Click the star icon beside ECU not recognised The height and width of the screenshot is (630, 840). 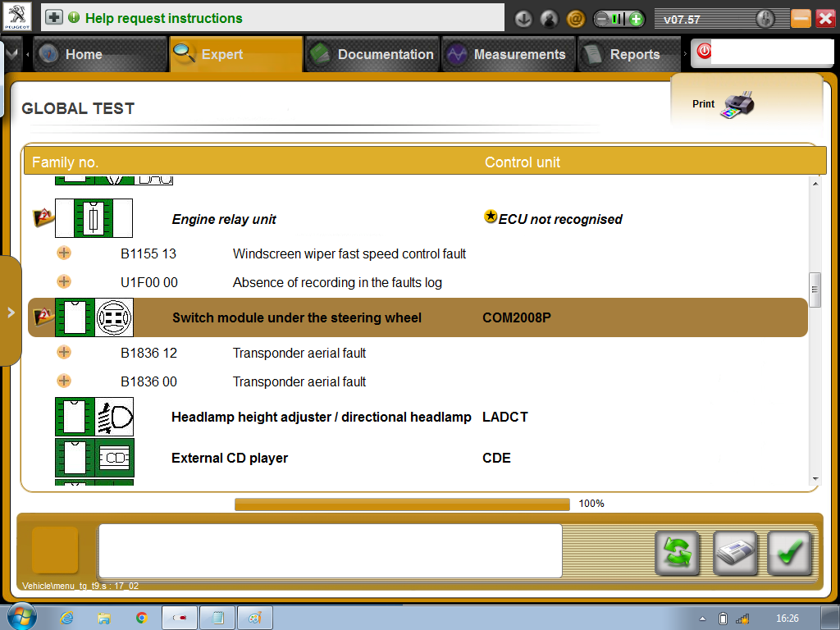click(x=491, y=216)
